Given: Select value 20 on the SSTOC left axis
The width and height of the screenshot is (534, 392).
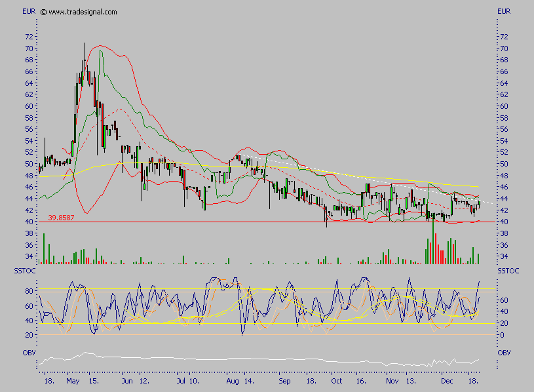Looking at the screenshot, I should pyautogui.click(x=29, y=335).
